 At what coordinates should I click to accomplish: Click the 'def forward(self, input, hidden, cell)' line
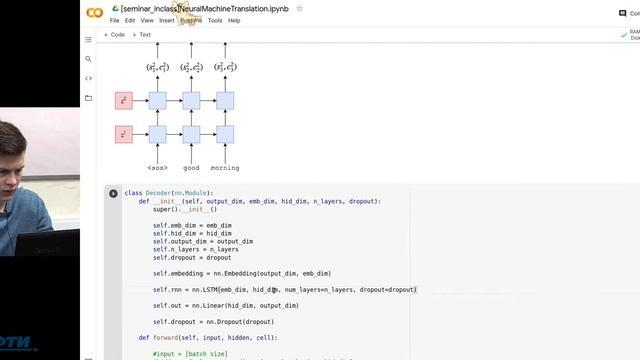[208, 338]
